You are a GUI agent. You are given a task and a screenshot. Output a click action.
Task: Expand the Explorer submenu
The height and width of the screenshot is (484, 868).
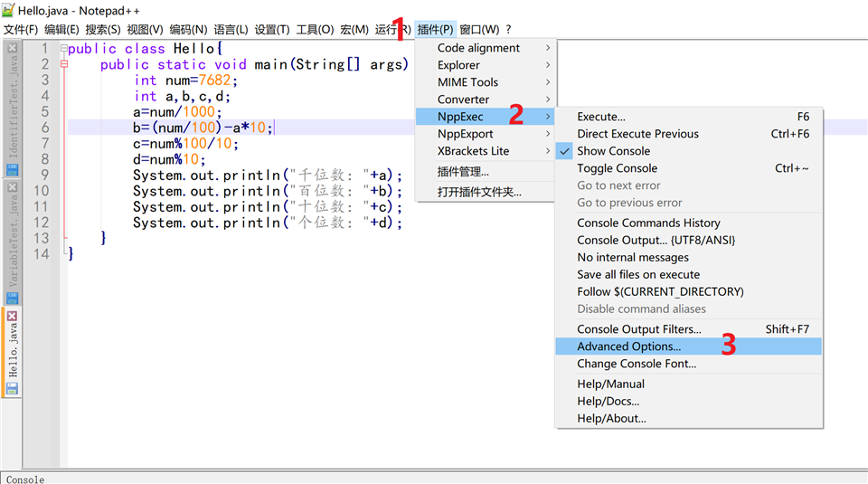pyautogui.click(x=486, y=65)
